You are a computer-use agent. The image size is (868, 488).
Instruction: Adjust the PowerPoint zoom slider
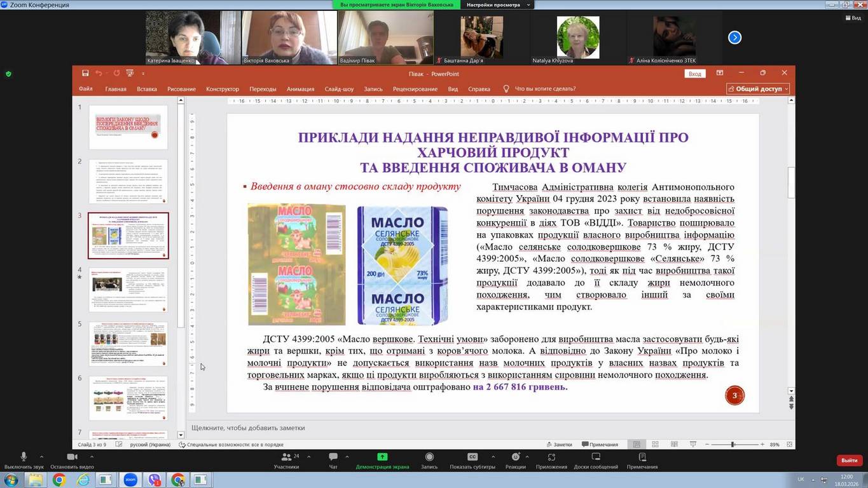(733, 445)
